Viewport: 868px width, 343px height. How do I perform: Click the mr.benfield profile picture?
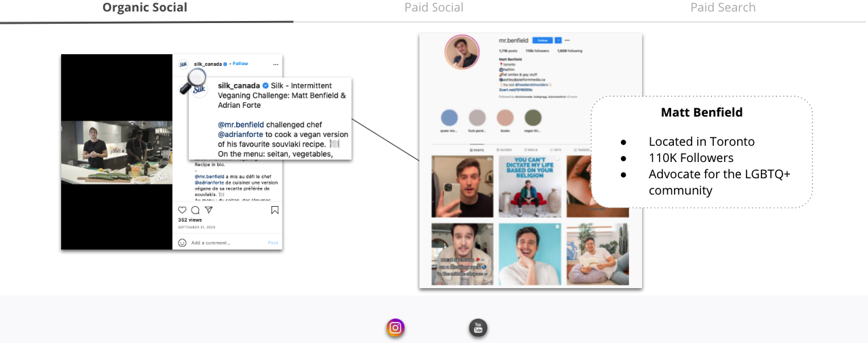pyautogui.click(x=462, y=52)
